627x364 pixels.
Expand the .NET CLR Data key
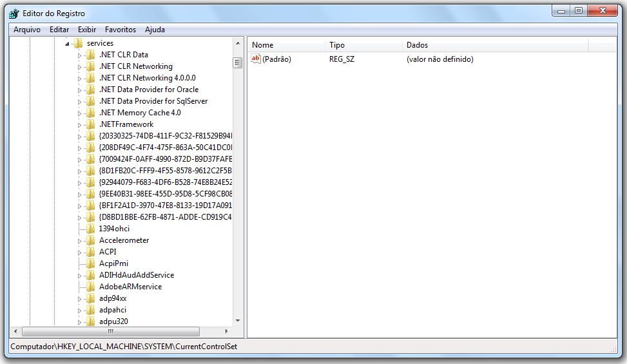tap(80, 55)
